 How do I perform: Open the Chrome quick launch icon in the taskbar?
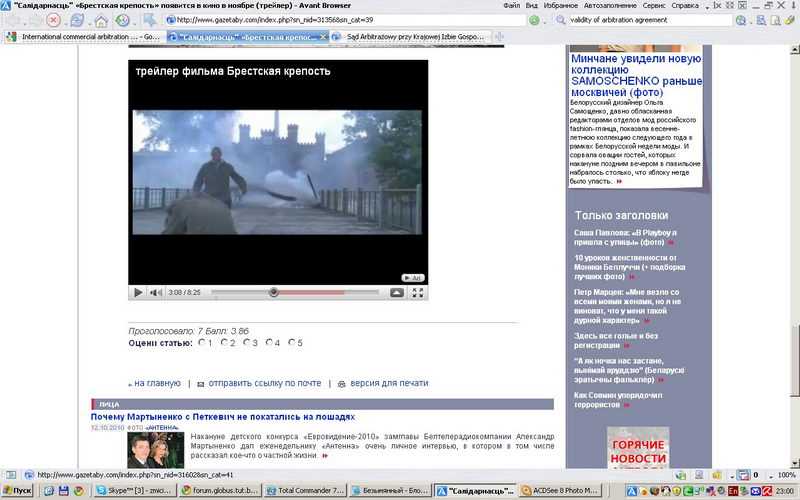[x=79, y=491]
